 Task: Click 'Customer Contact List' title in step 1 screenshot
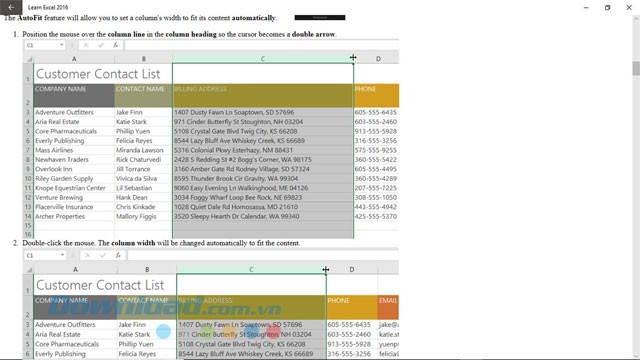98,74
